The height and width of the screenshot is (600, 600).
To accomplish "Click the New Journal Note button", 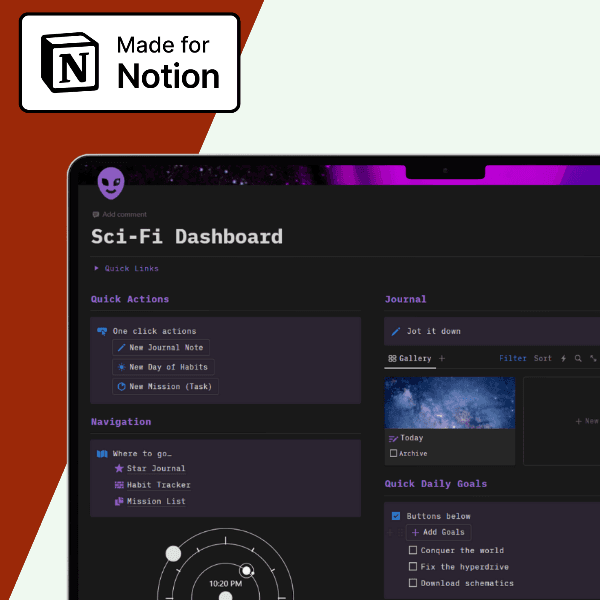I will pos(161,347).
